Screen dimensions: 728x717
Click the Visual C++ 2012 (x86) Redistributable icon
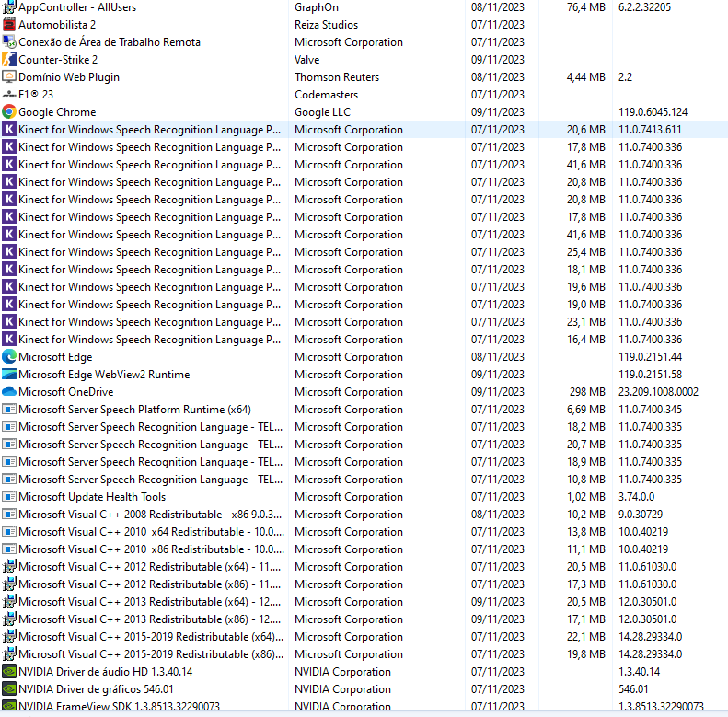pyautogui.click(x=9, y=584)
